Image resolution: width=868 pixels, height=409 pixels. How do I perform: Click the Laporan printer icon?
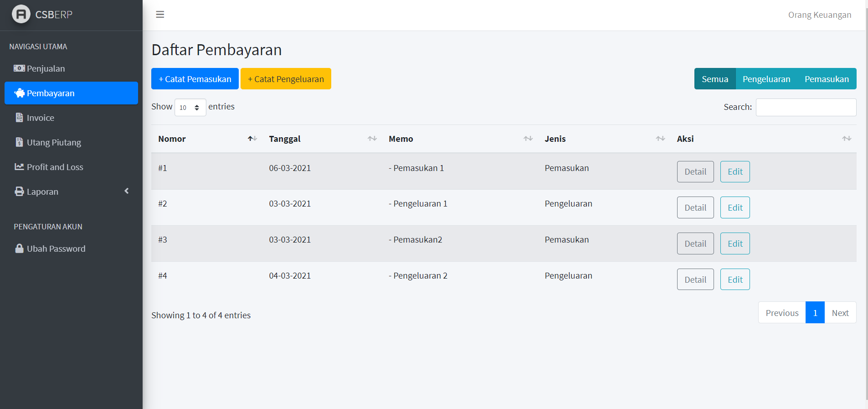pos(19,192)
